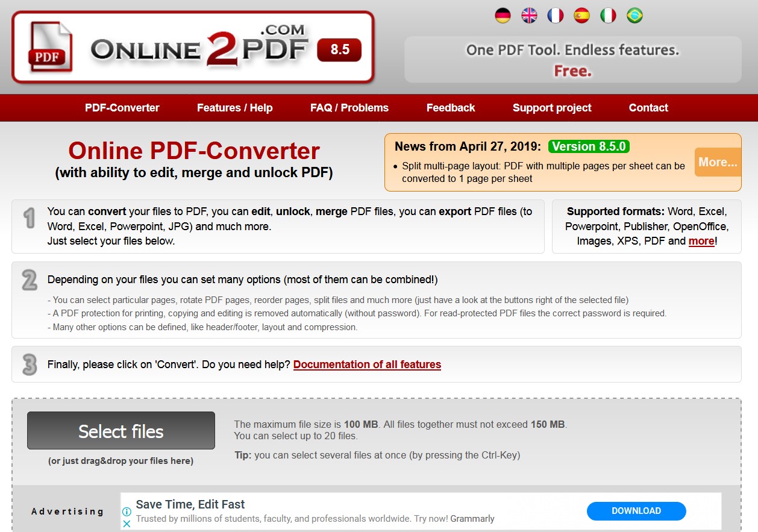Click the 'Save Time, Edit Fast' ad headline
Screen dimensions: 758x532
click(190, 504)
